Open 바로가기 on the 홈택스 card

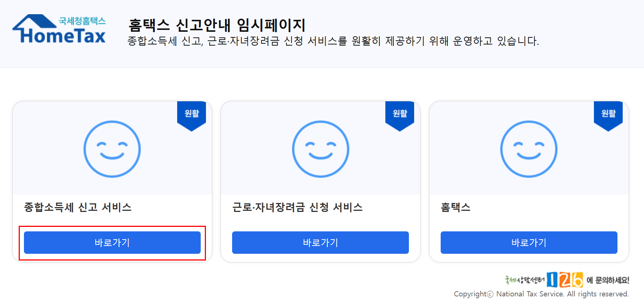(529, 243)
